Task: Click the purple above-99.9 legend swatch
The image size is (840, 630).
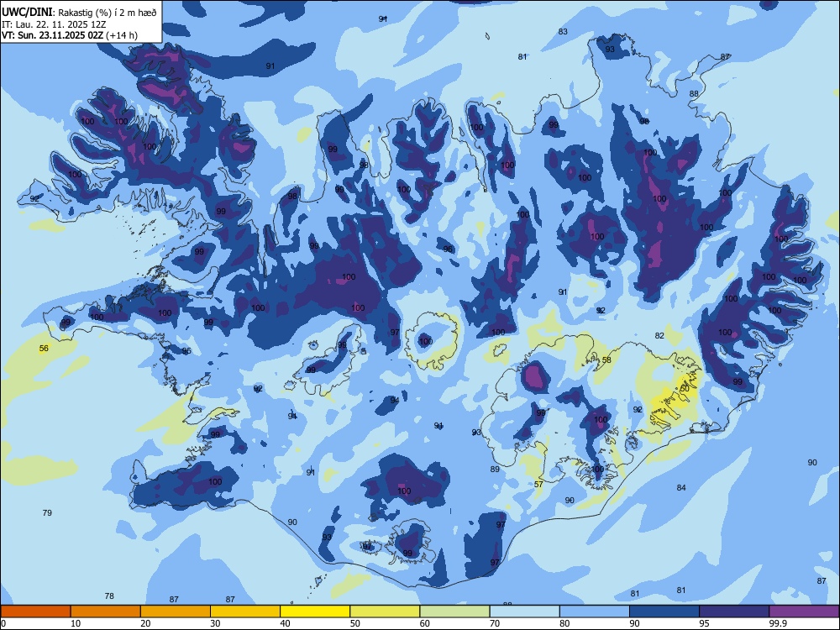Action: click(x=804, y=612)
